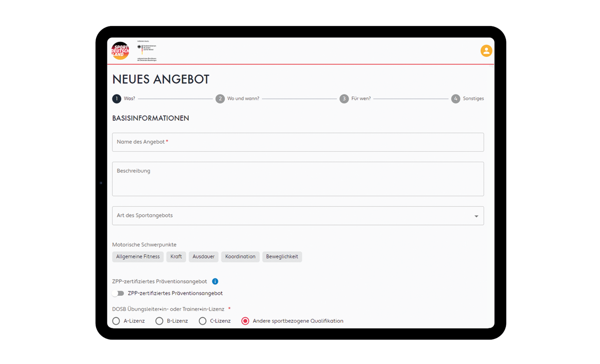600x364 pixels.
Task: Choose the C-Lizenz radio option
Action: click(202, 321)
